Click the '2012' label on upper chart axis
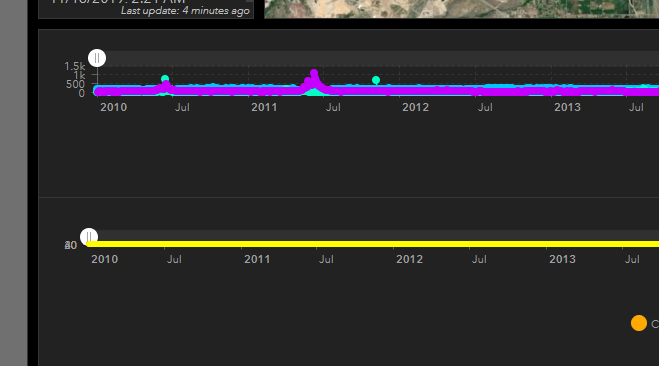Screen dimensions: 659x366 415,107
